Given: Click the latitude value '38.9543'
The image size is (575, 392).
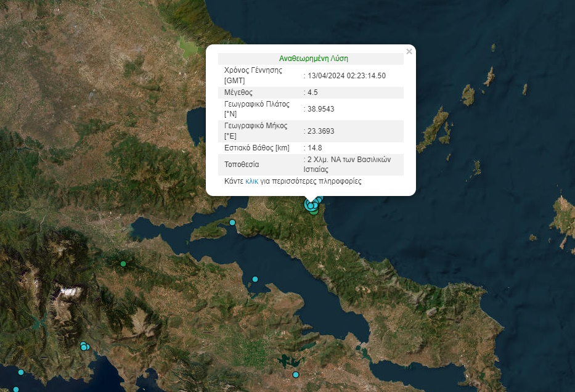Looking at the screenshot, I should (321, 109).
